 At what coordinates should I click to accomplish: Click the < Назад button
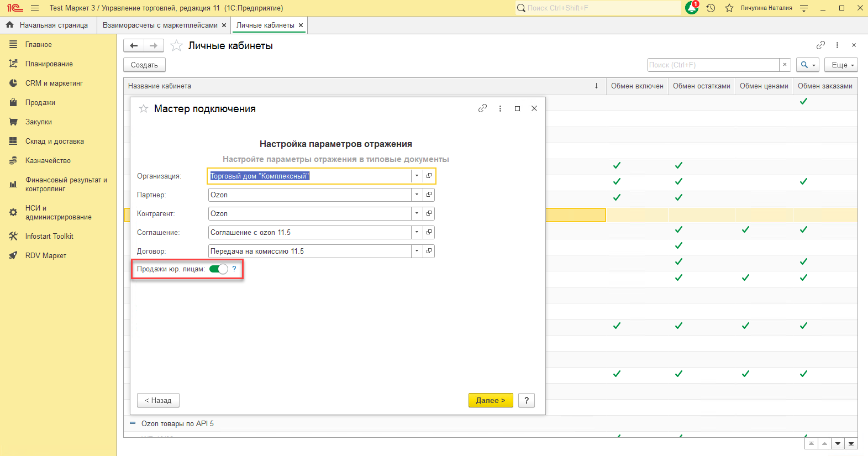158,400
